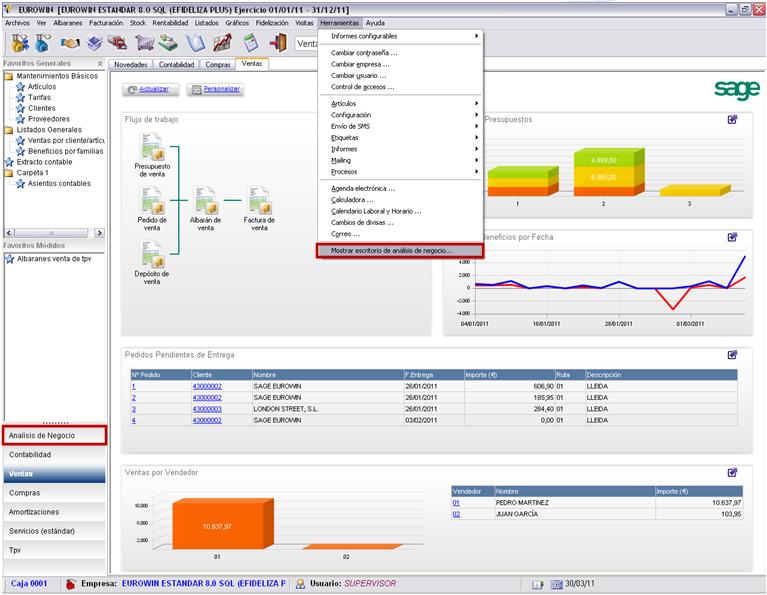767x595 pixels.
Task: Select Artículos in favorites tree
Action: coord(42,87)
